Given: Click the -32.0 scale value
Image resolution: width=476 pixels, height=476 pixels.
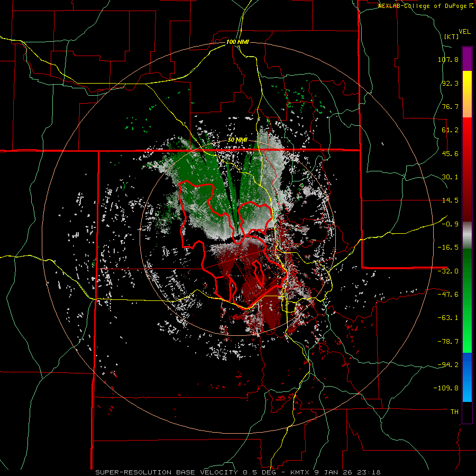Looking at the screenshot, I should point(448,271).
